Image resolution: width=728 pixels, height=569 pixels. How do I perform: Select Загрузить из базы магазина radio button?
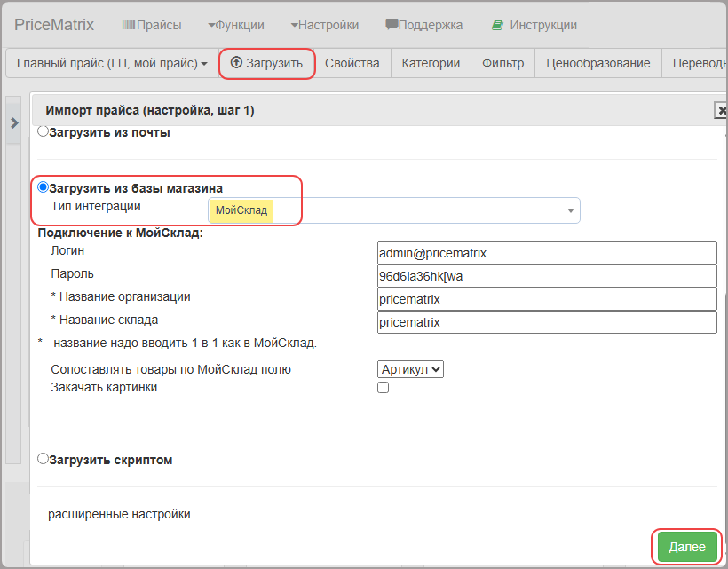coord(43,187)
